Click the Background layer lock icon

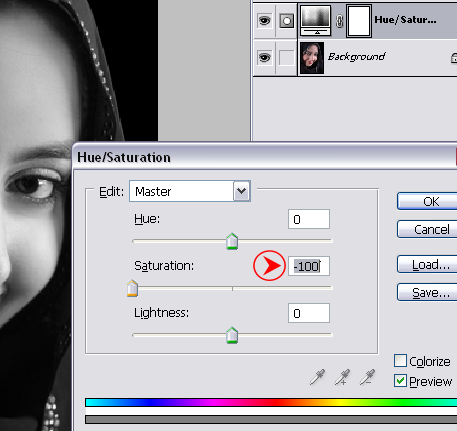coord(454,58)
